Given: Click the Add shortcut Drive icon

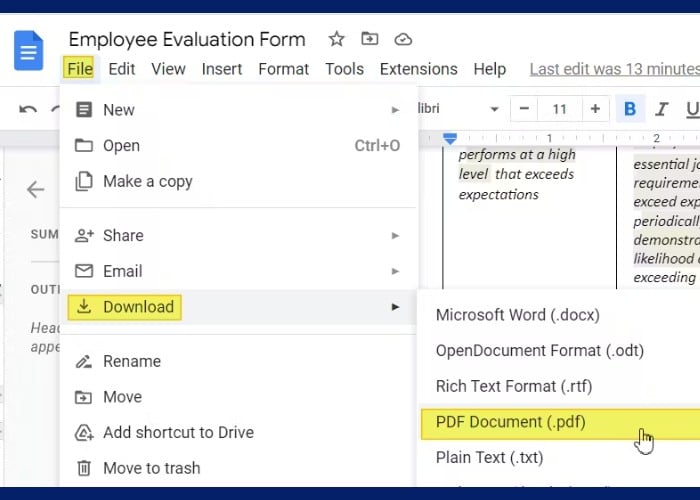Looking at the screenshot, I should click(x=84, y=432).
